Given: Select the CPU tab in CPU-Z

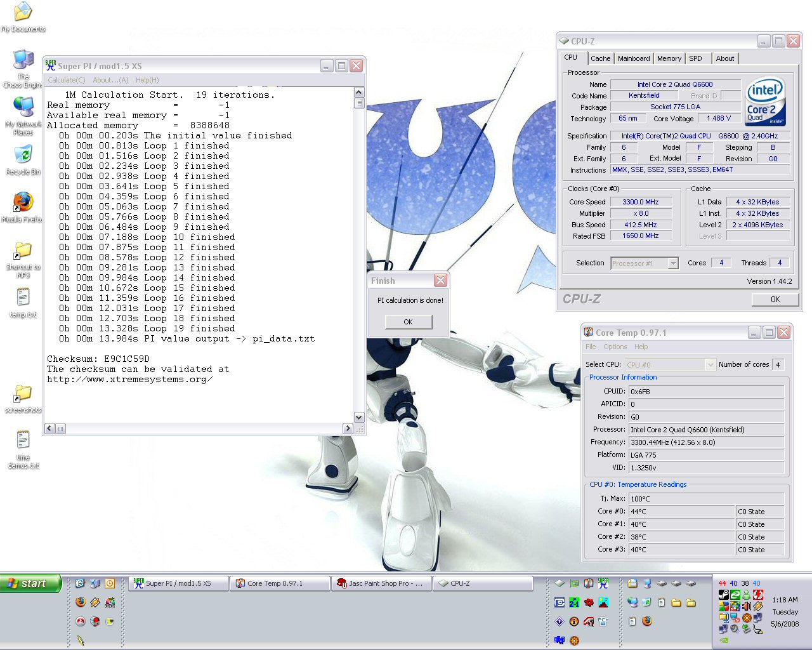Looking at the screenshot, I should tap(571, 57).
